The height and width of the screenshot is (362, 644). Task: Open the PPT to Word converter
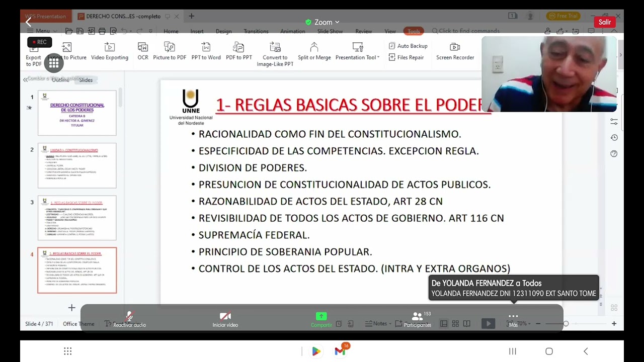[206, 51]
